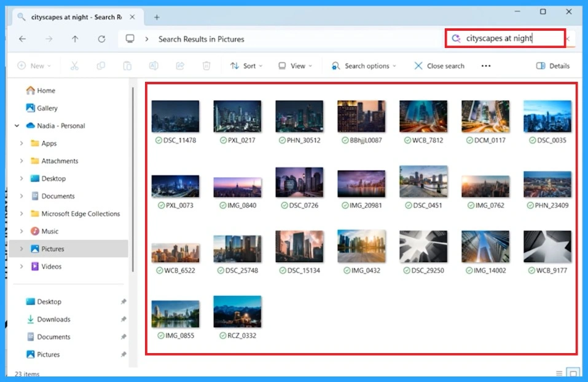
Task: Click the Paste icon in the toolbar
Action: (x=127, y=65)
